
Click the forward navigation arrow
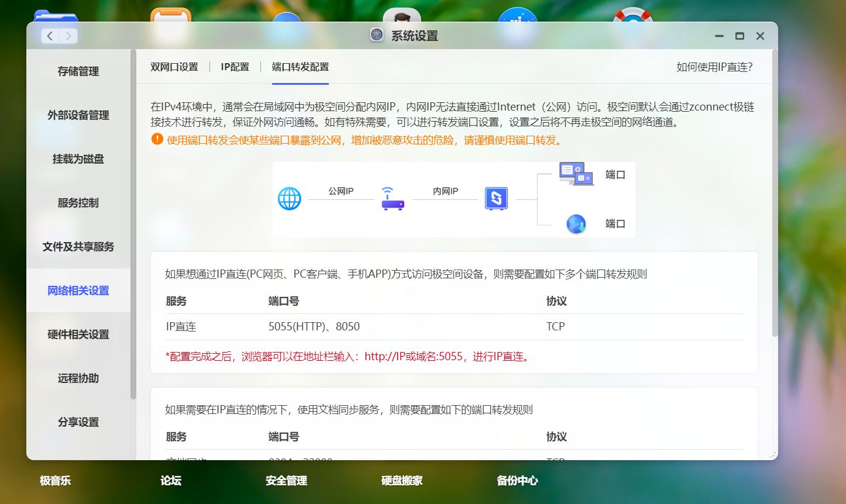point(68,36)
